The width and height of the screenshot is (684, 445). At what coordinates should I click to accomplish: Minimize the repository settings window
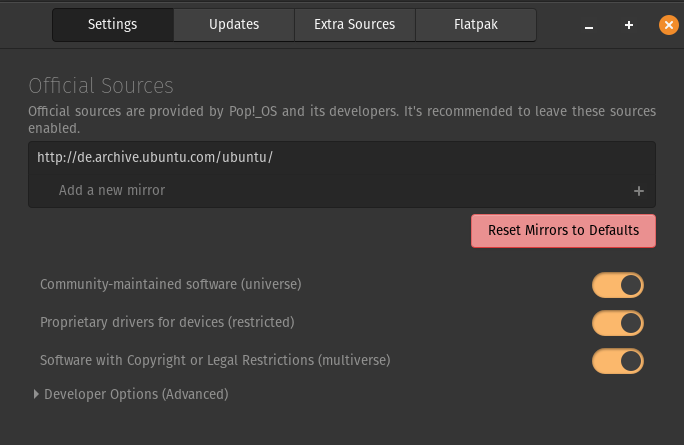(x=590, y=25)
